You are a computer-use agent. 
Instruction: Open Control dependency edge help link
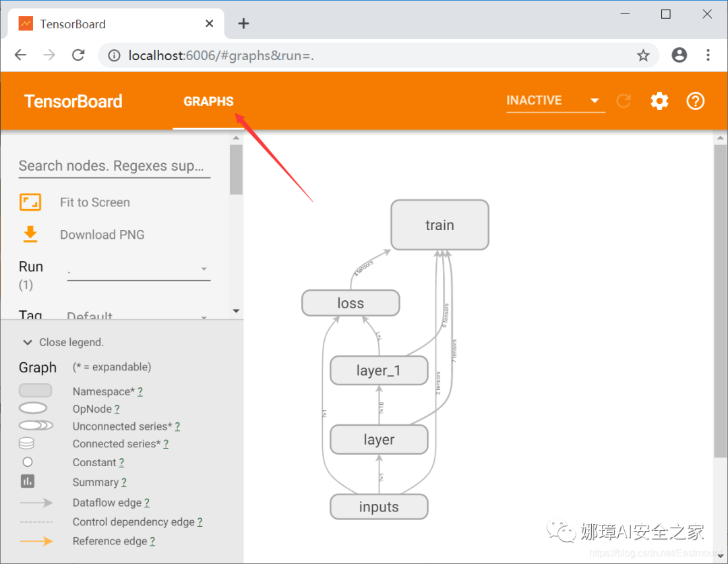(x=200, y=521)
